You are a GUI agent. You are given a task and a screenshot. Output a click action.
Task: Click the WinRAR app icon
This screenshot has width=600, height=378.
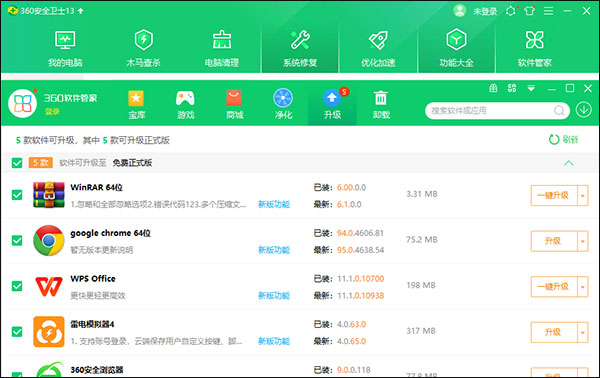(x=49, y=195)
